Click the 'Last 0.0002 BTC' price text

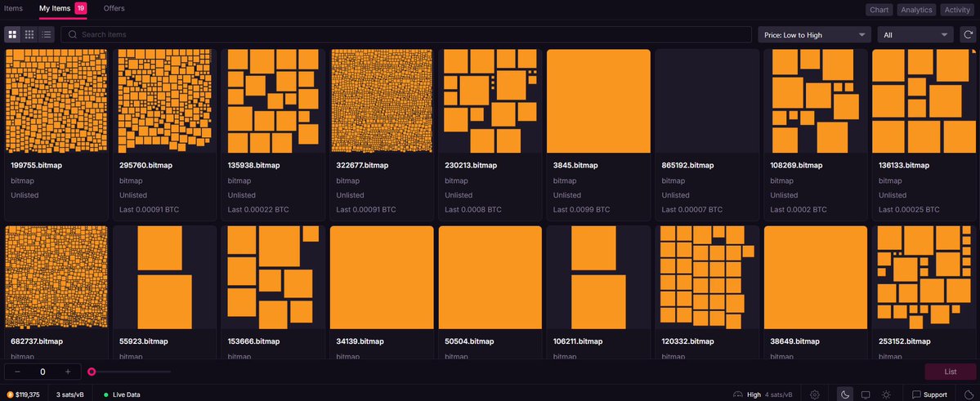(x=798, y=210)
